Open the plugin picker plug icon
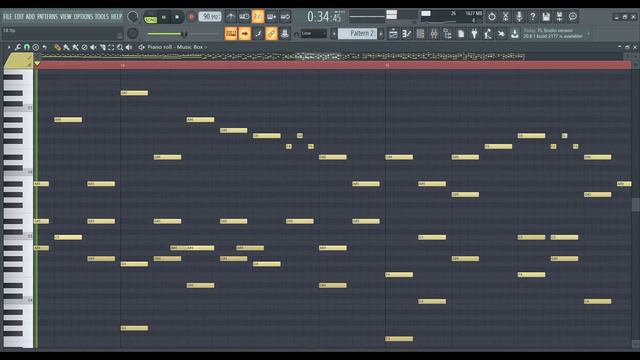Viewport: 640px width, 360px height. pos(474,33)
